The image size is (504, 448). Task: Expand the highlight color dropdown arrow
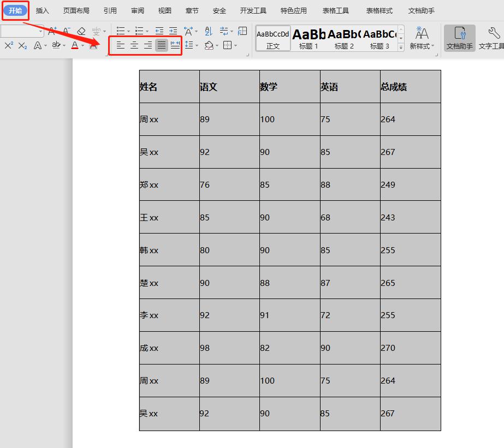point(64,46)
